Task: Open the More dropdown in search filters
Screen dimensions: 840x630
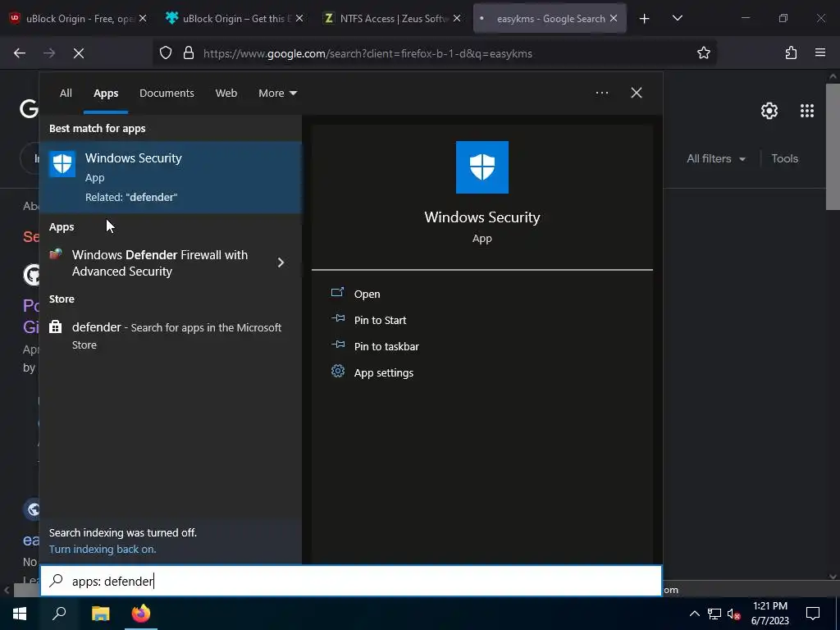Action: point(277,94)
